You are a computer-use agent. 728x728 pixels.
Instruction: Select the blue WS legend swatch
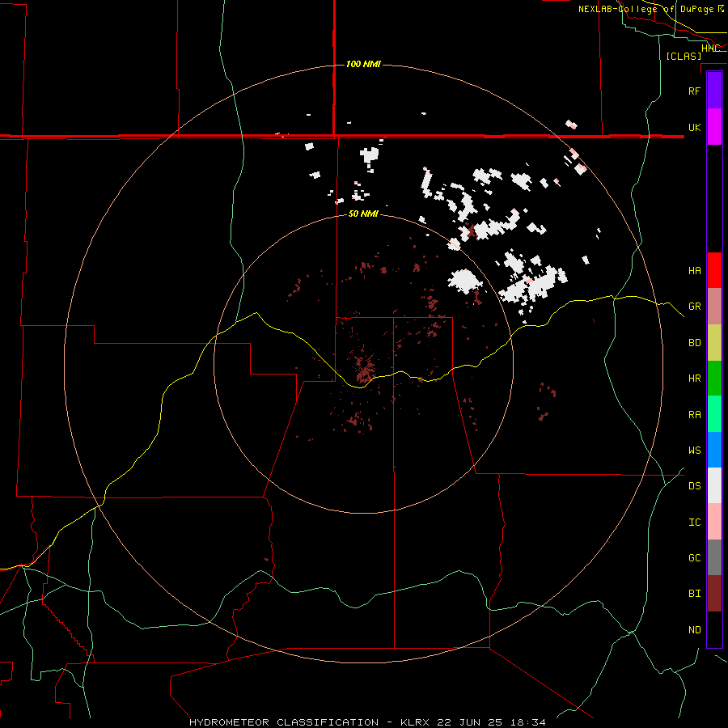point(714,450)
